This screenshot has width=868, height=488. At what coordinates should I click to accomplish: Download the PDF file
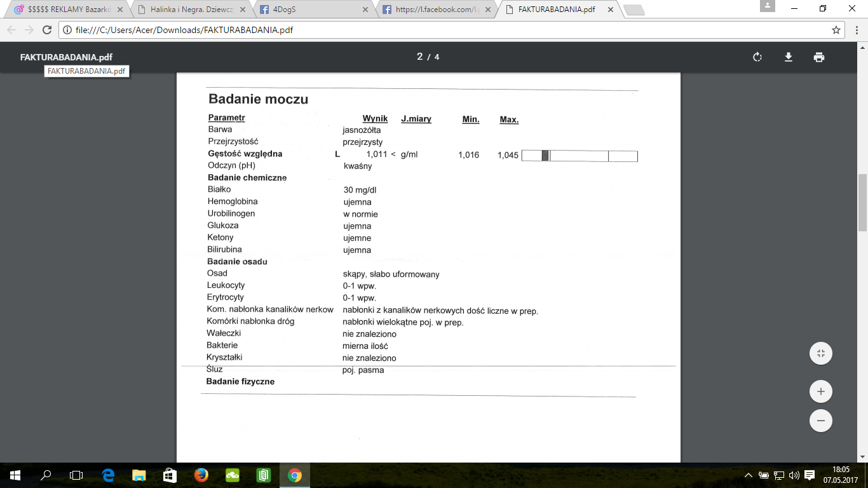point(789,57)
